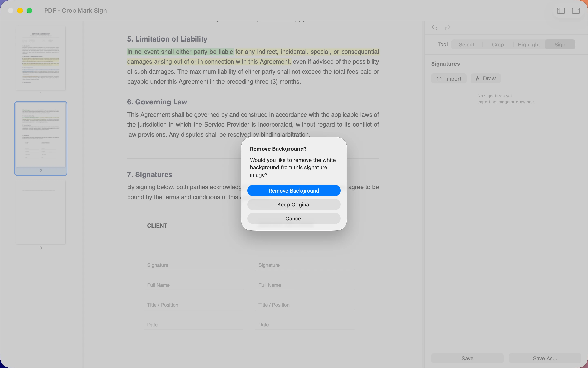Click the Save As... button
This screenshot has height=368, width=588.
point(545,358)
